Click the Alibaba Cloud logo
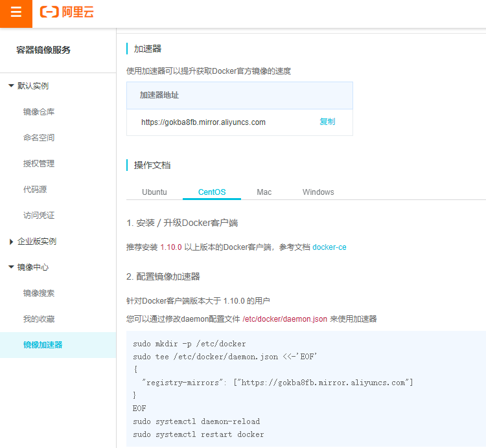This screenshot has width=486, height=448. [67, 12]
